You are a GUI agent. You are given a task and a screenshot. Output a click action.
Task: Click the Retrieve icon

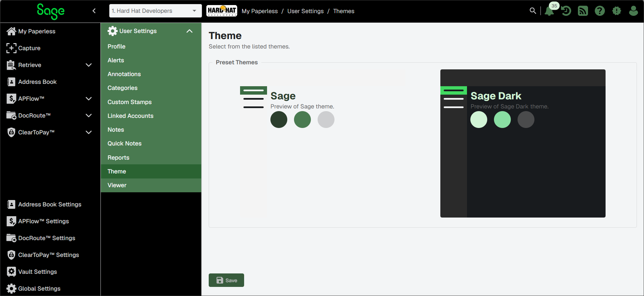pyautogui.click(x=11, y=65)
